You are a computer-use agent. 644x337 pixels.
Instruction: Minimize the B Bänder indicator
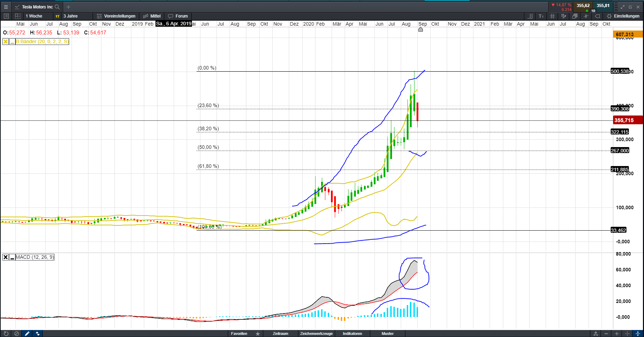tap(12, 42)
